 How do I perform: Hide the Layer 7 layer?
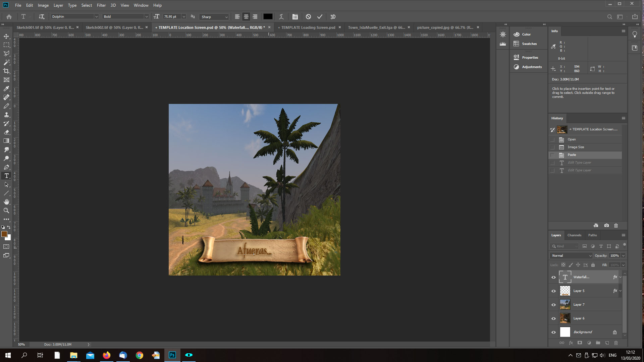[x=553, y=305]
